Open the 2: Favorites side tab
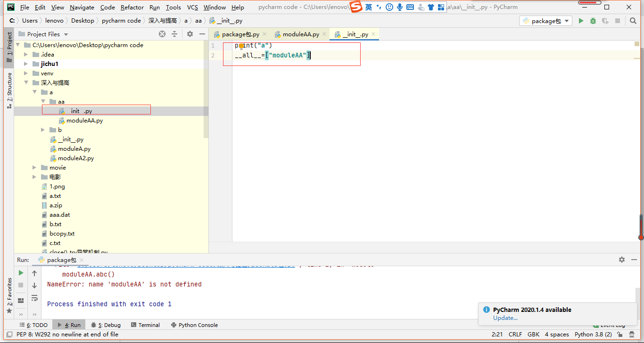The image size is (644, 343). click(x=9, y=295)
